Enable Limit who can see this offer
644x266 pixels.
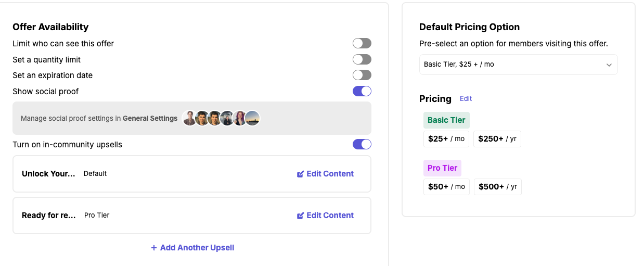[362, 43]
